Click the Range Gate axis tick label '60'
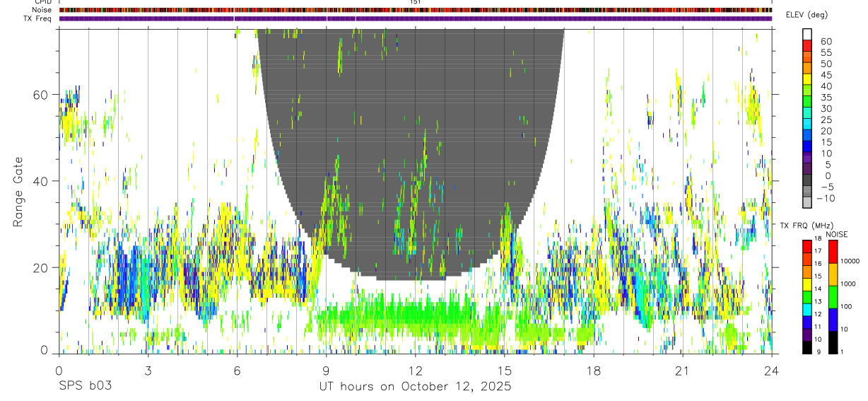The width and height of the screenshot is (868, 401). coord(42,95)
